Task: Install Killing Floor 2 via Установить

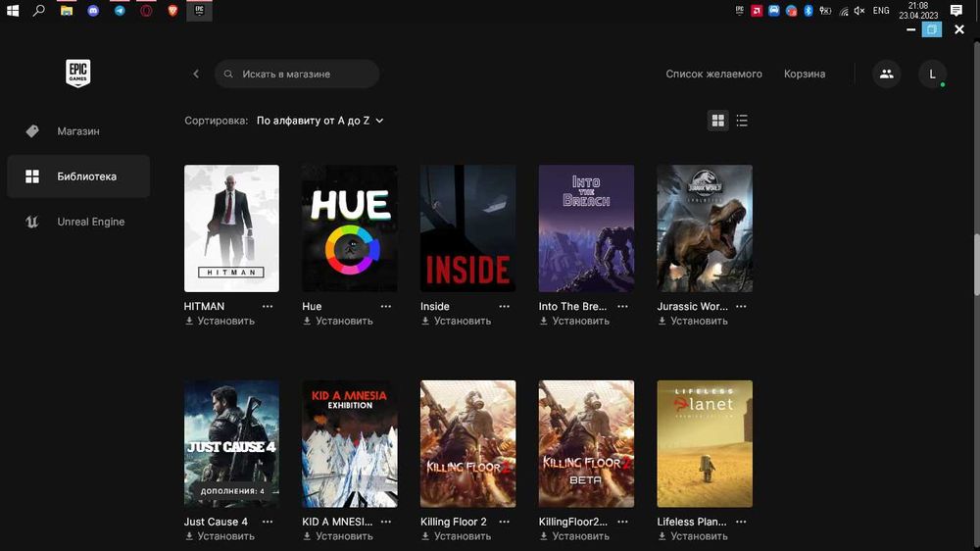Action: pyautogui.click(x=456, y=536)
